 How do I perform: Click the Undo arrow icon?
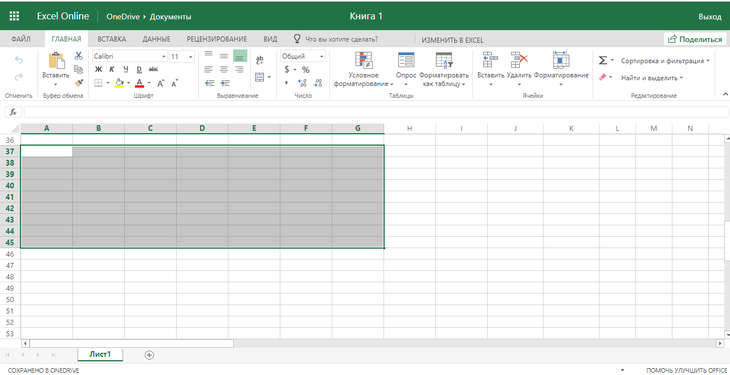click(x=19, y=60)
